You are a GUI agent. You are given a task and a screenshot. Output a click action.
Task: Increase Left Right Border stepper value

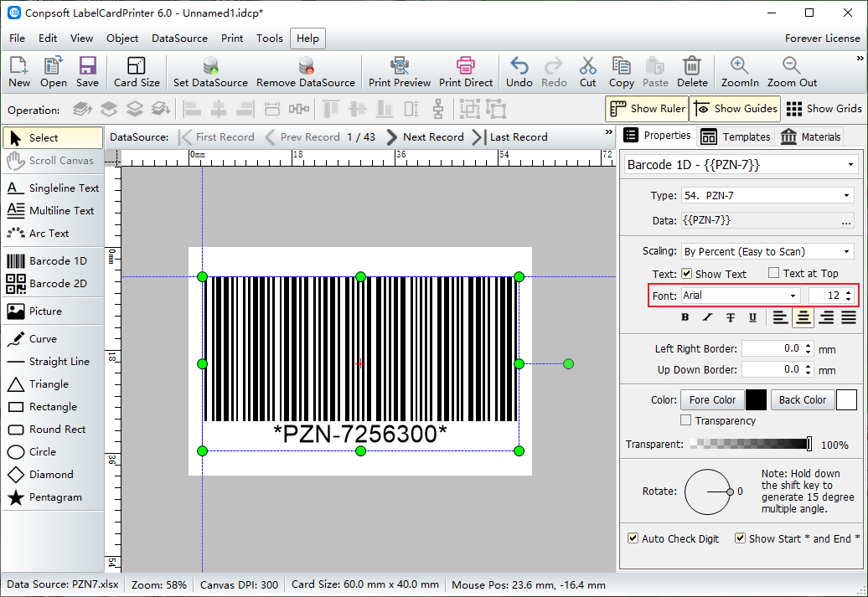[x=809, y=346]
